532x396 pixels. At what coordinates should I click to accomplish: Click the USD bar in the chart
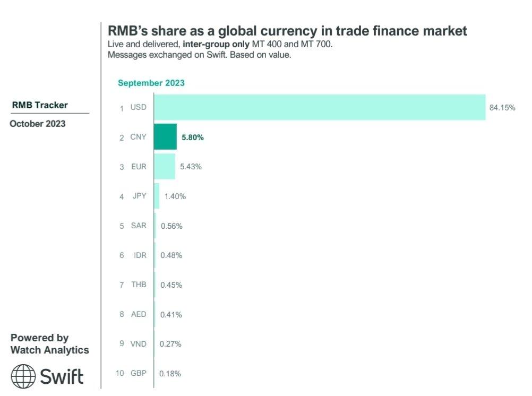pyautogui.click(x=320, y=107)
